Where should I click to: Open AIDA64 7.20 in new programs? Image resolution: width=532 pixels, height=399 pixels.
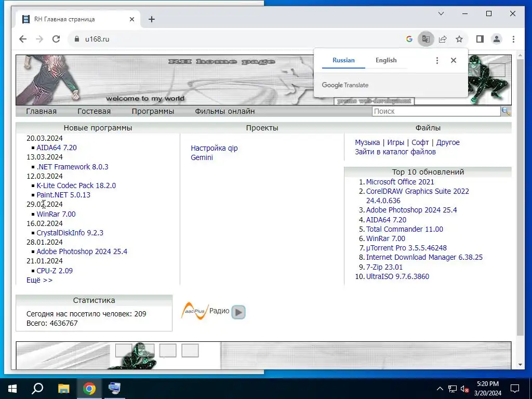click(57, 148)
